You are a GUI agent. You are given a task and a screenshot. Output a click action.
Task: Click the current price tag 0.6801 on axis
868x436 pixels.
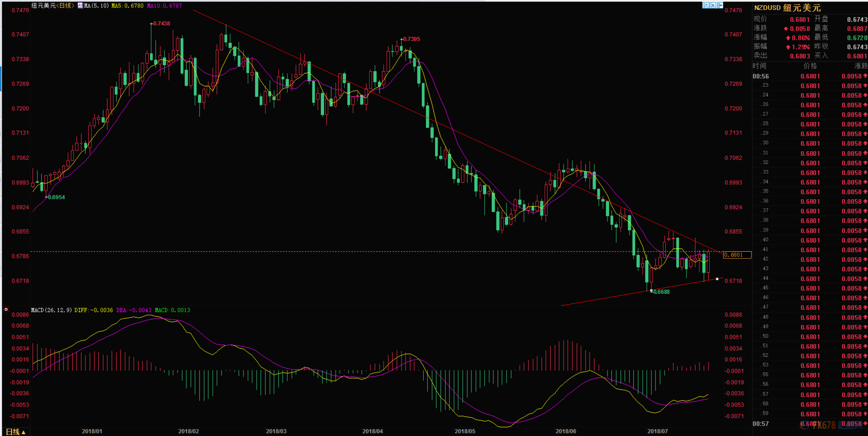coord(737,255)
